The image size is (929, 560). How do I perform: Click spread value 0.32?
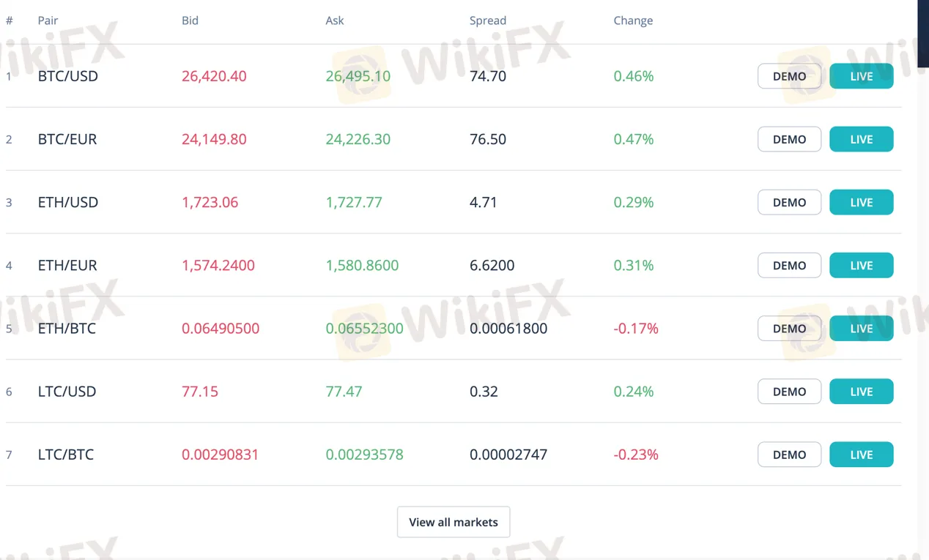pos(484,391)
